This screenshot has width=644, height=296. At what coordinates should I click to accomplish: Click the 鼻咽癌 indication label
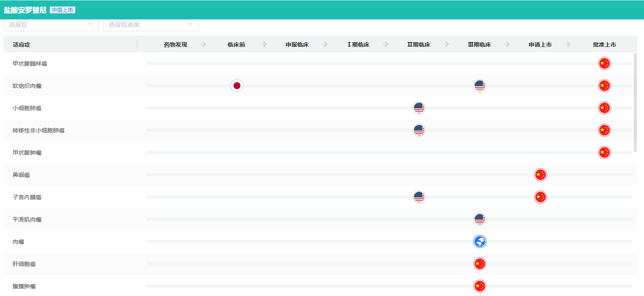[21, 175]
